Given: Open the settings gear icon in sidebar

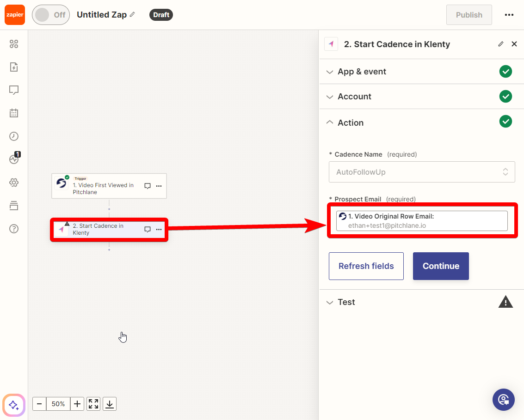Looking at the screenshot, I should point(14,183).
